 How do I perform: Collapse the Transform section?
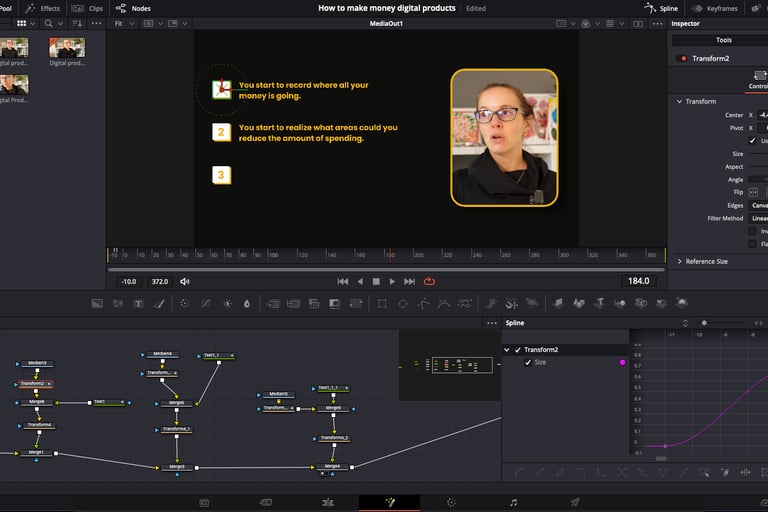click(680, 101)
